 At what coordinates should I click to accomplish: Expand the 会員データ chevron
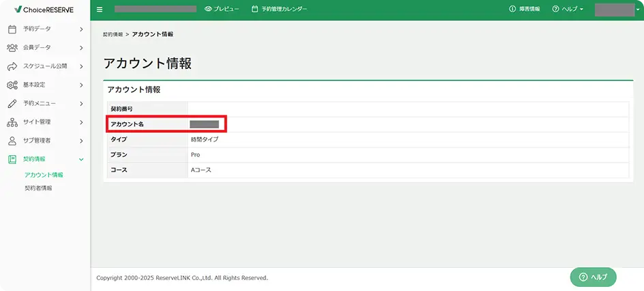(81, 48)
